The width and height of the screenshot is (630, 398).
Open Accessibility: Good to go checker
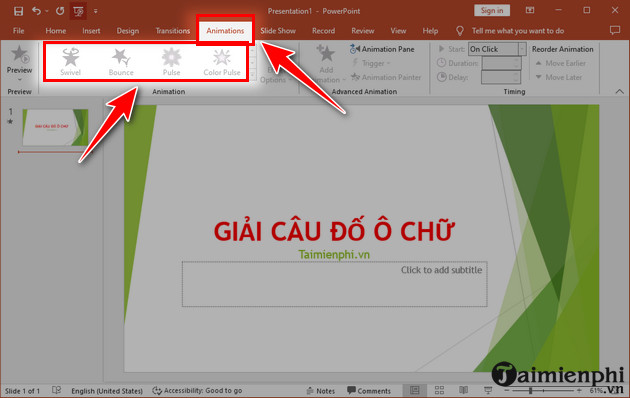(x=197, y=390)
